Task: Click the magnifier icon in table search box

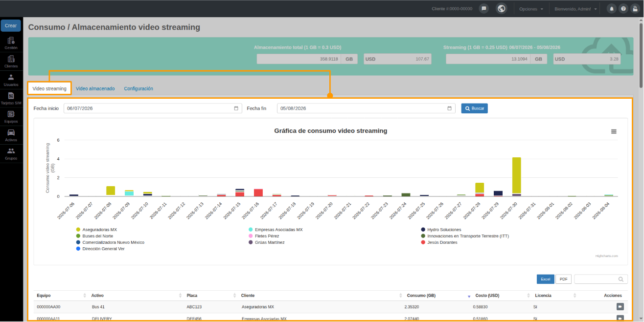Action: click(621, 279)
